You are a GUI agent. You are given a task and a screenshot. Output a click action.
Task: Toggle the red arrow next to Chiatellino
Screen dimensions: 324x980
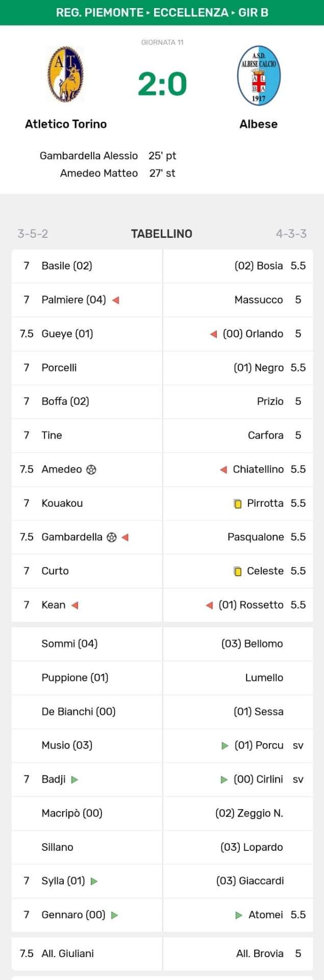point(222,469)
